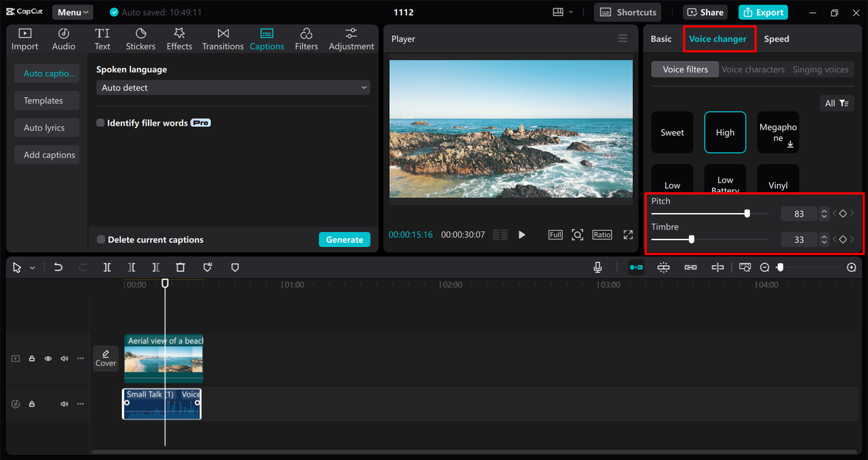Expand the Spoken language Auto detect dropdown
Screen dimensions: 868x460
pos(233,88)
